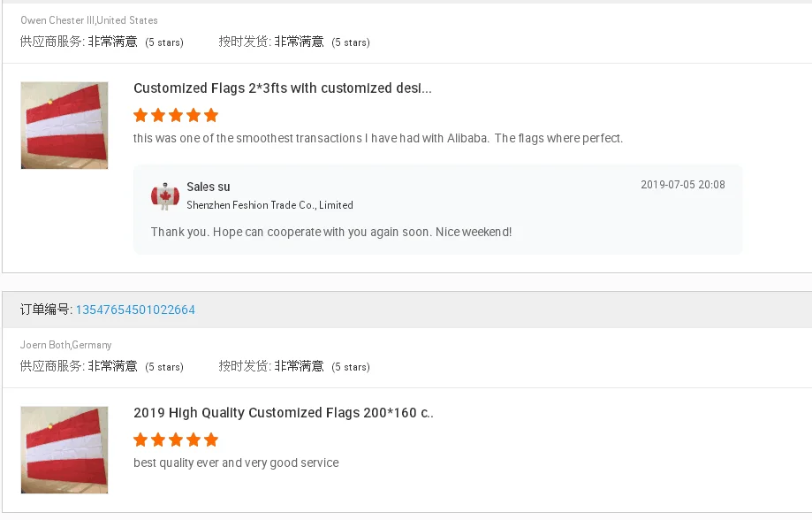The width and height of the screenshot is (812, 520).
Task: Click the review text about smoothest transactions
Action: pos(378,138)
